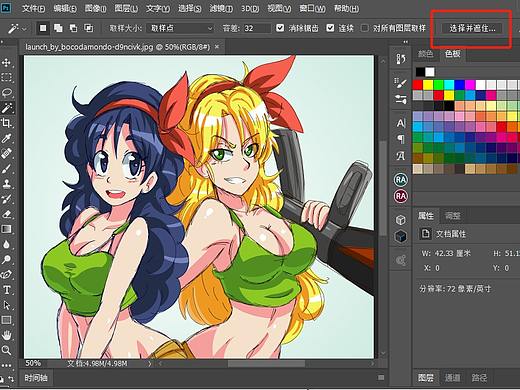Viewport: 520px width, 390px height.
Task: Select the Pen tool
Action: tap(7, 274)
